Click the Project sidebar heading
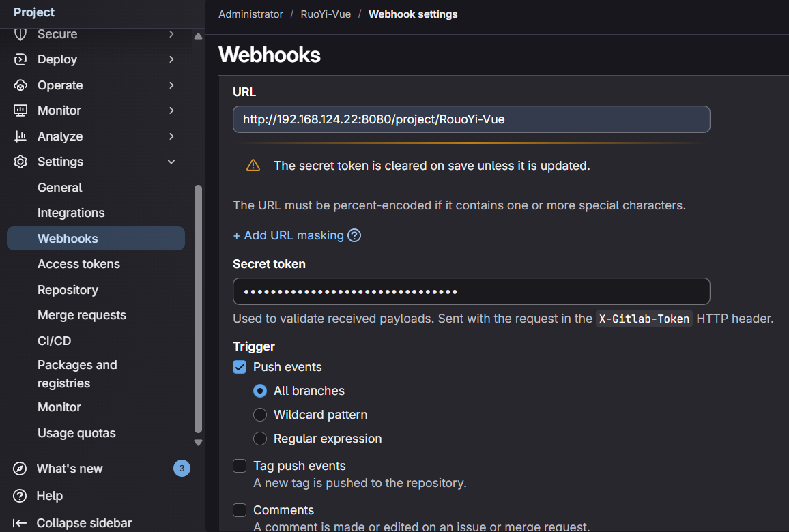Image resolution: width=789 pixels, height=532 pixels. 33,12
